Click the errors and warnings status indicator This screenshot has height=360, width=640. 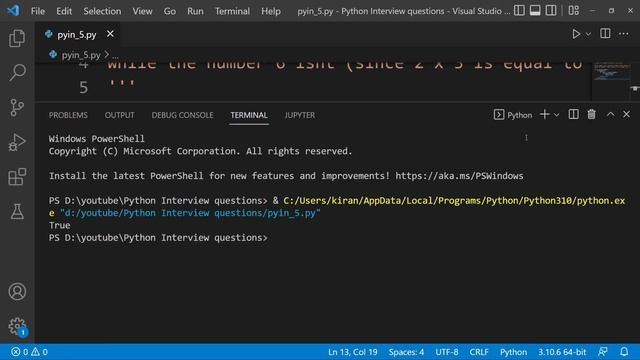(29, 352)
